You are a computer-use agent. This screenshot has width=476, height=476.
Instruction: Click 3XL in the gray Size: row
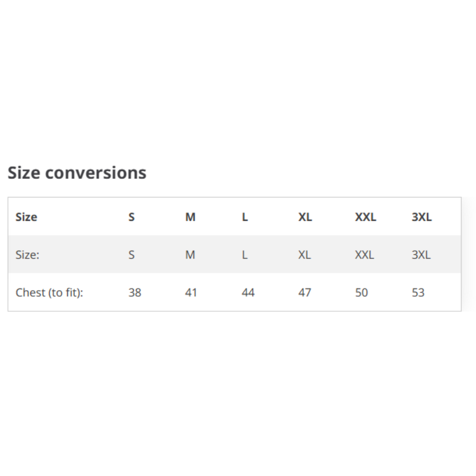pyautogui.click(x=421, y=255)
